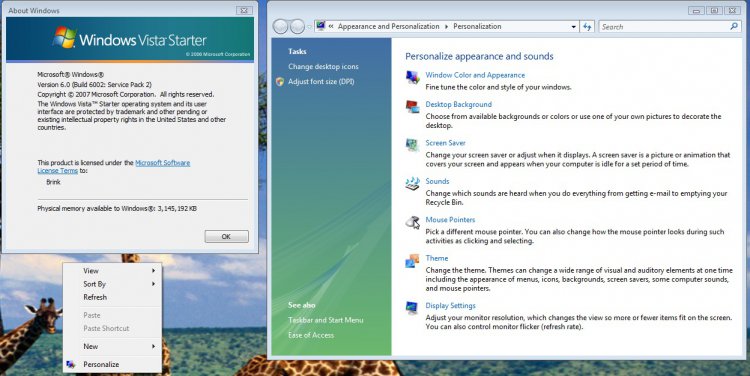Open the Screen Saver link
The height and width of the screenshot is (376, 750).
point(445,143)
